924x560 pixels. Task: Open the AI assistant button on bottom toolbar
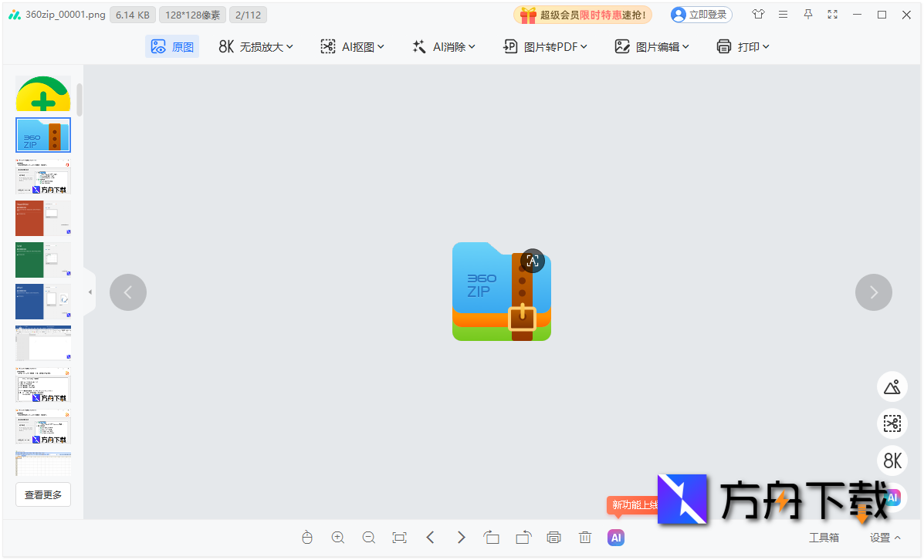615,537
